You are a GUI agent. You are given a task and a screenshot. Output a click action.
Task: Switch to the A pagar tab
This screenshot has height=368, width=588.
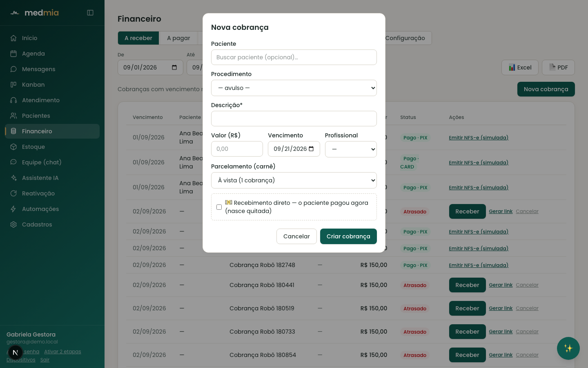click(x=178, y=38)
